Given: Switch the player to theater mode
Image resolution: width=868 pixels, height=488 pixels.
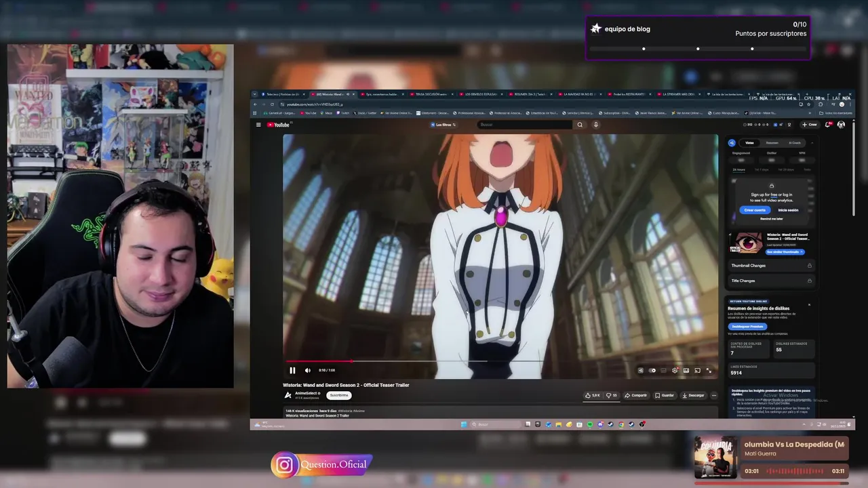Looking at the screenshot, I should click(686, 371).
